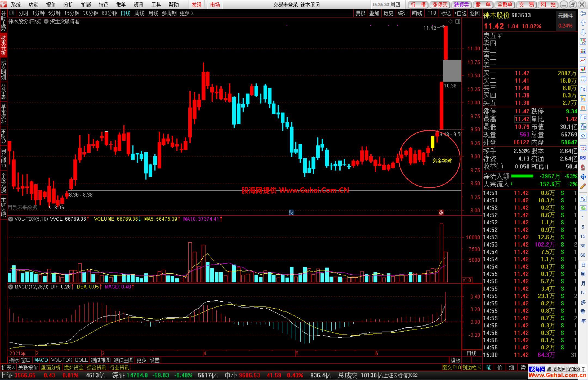Image resolution: width=588 pixels, height=380 pixels.
Task: Open the VOL-TDX indicator dropdown arrow
Action: (x=10, y=219)
